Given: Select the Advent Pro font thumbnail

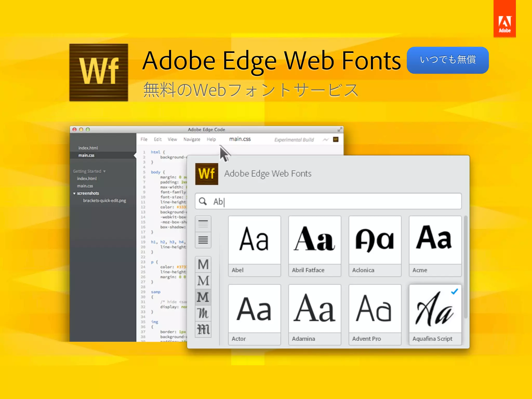Looking at the screenshot, I should pos(375,315).
